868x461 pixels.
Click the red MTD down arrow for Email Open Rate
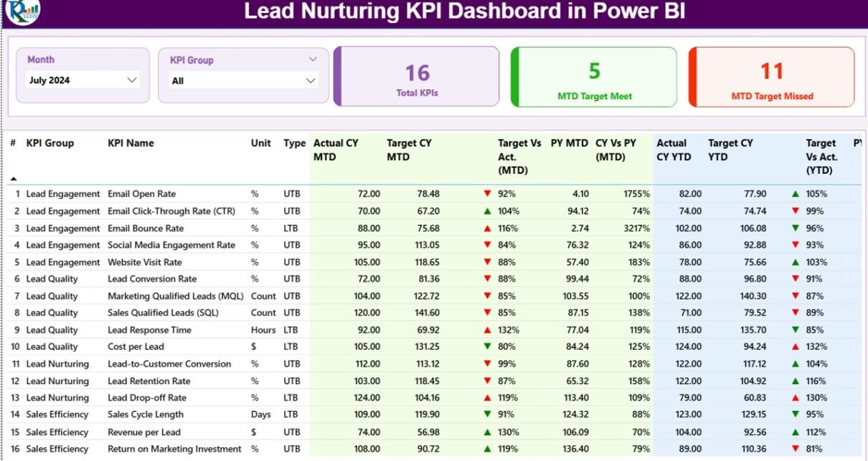pos(488,194)
